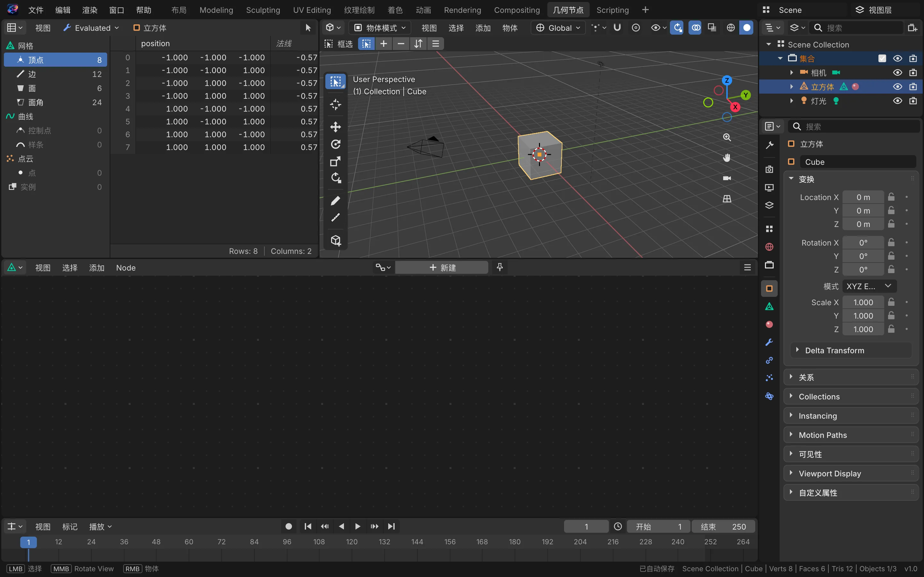Toggle camera view in the viewport
Image resolution: width=924 pixels, height=577 pixels.
(727, 178)
